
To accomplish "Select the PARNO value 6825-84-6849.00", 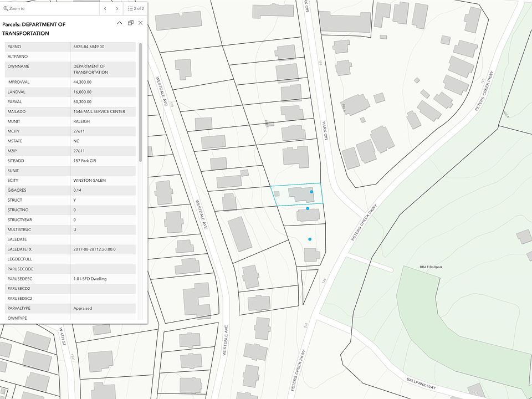I will click(x=89, y=47).
